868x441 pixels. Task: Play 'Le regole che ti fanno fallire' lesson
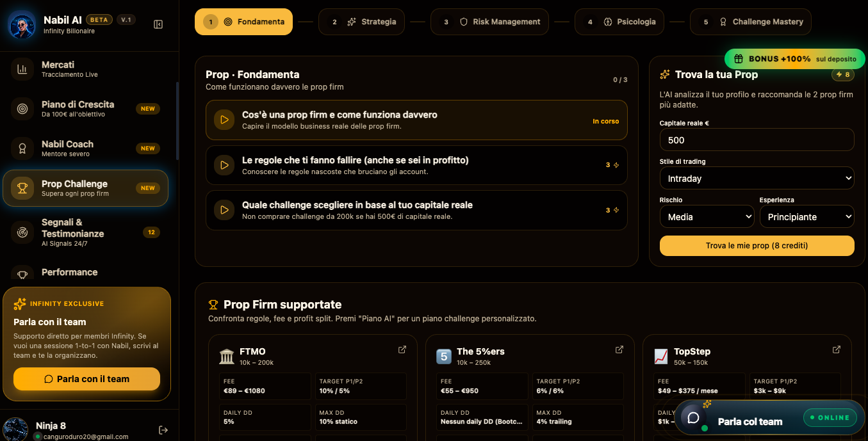click(x=224, y=165)
